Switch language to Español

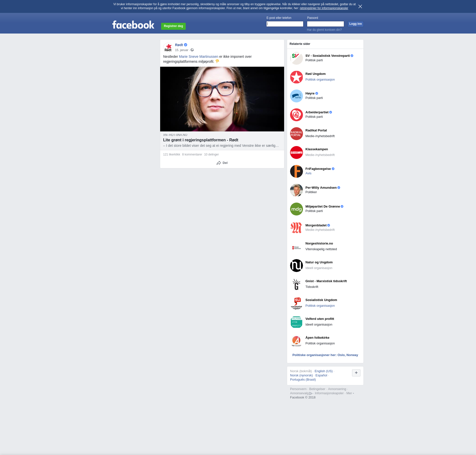pos(321,375)
